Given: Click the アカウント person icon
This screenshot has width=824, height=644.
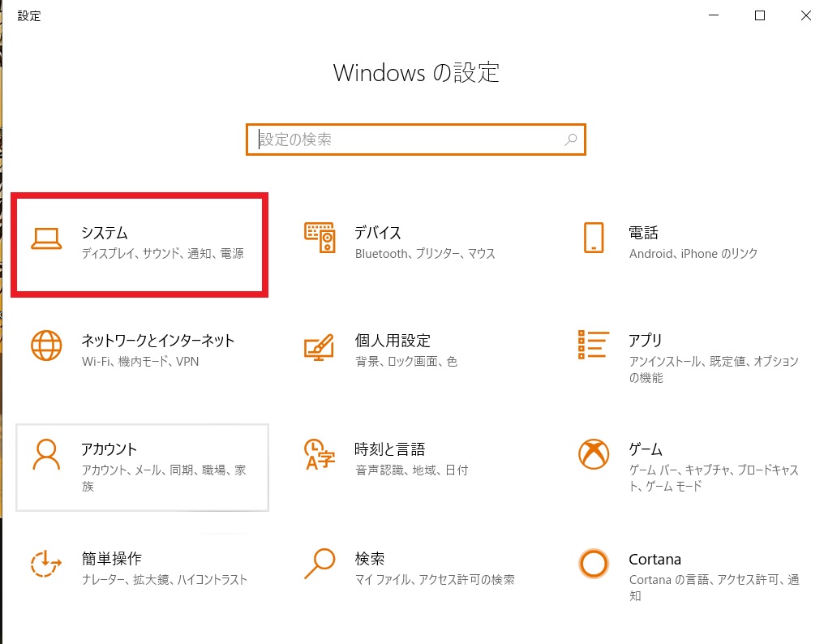Looking at the screenshot, I should 46,455.
